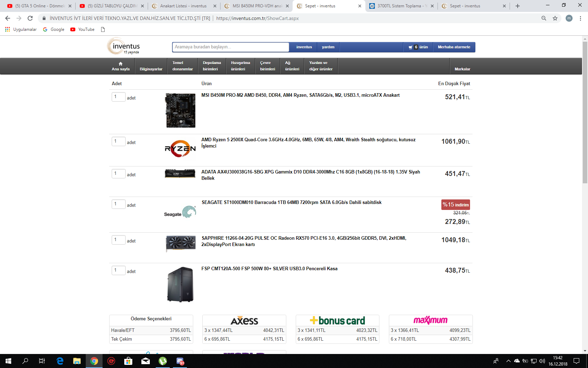Switch to the Anakart Listesi tab
Viewport: 588px width, 368px height.
point(183,6)
